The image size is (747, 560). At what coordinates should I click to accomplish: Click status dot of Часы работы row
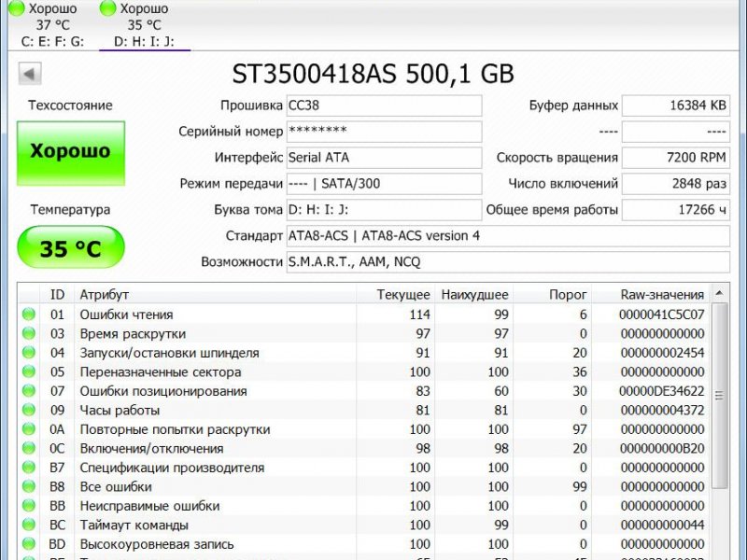click(29, 410)
